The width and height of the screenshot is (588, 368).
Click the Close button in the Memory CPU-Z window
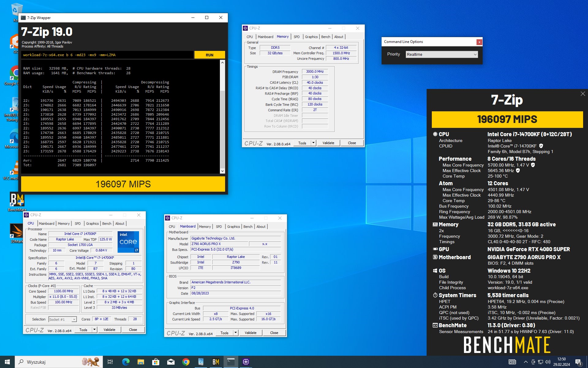tap(352, 143)
